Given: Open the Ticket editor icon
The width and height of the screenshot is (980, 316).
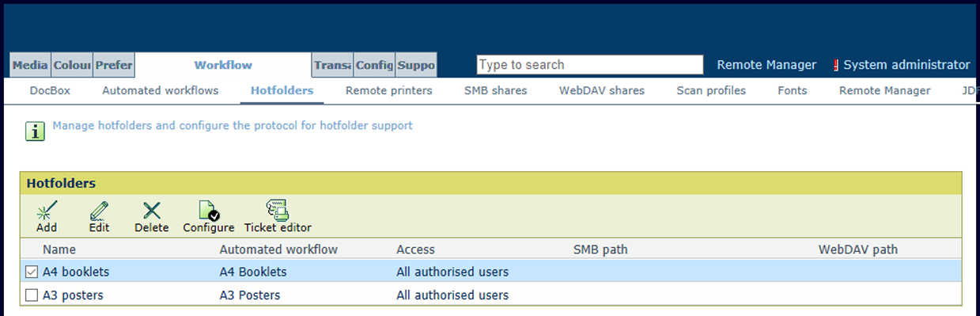Looking at the screenshot, I should 278,211.
